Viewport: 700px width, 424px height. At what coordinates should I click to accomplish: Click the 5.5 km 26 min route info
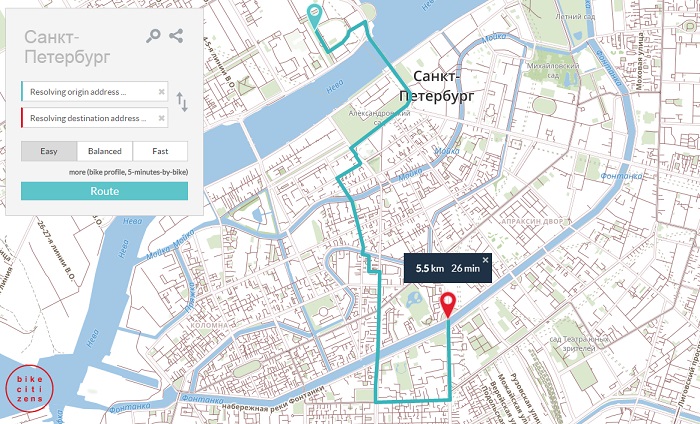(x=443, y=268)
